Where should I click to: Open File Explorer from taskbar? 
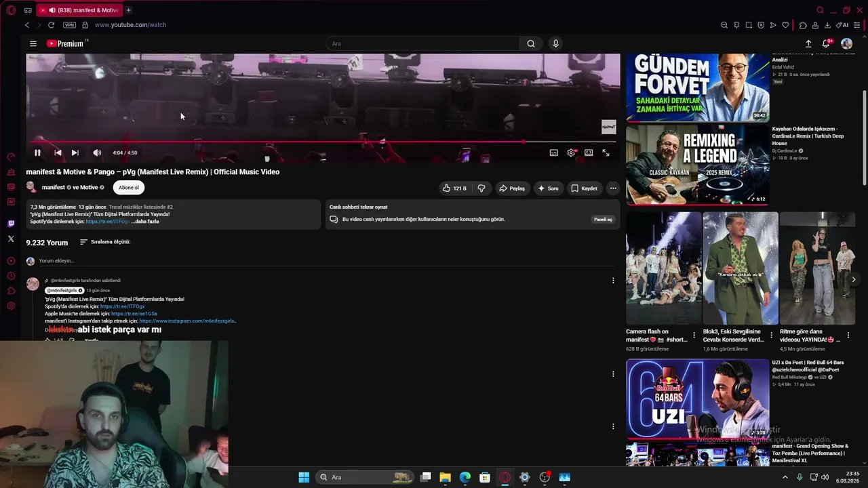coord(445,477)
